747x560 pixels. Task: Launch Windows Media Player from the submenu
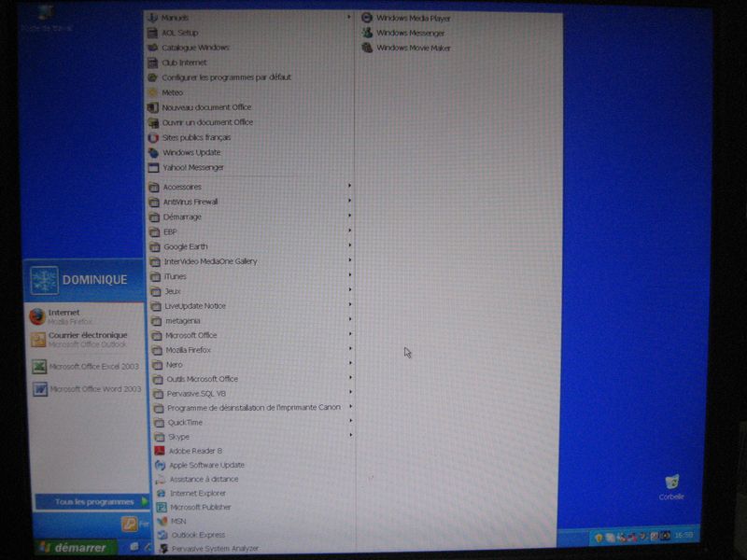(406, 18)
